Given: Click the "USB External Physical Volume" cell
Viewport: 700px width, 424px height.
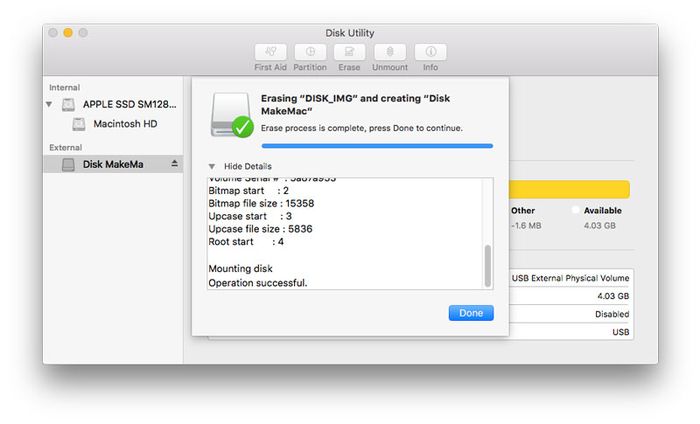Looking at the screenshot, I should click(570, 278).
